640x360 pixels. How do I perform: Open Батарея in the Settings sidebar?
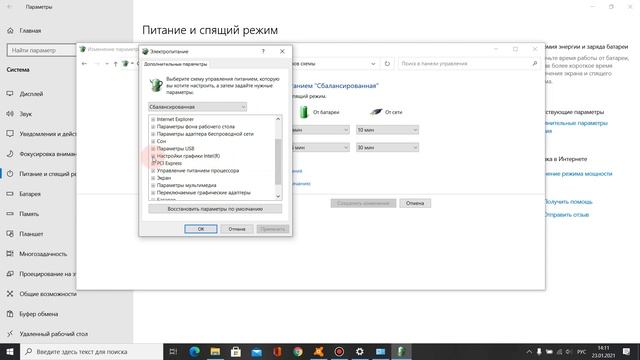(30, 194)
